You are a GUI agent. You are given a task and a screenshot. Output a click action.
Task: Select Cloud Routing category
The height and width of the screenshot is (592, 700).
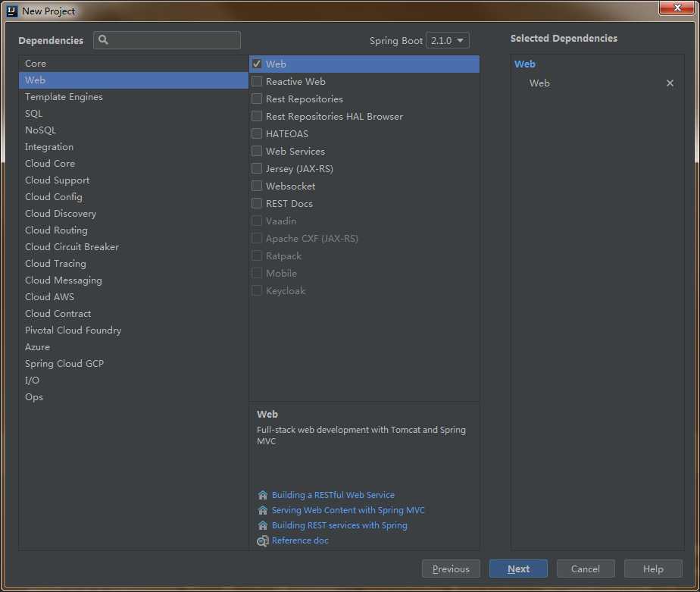pyautogui.click(x=133, y=230)
